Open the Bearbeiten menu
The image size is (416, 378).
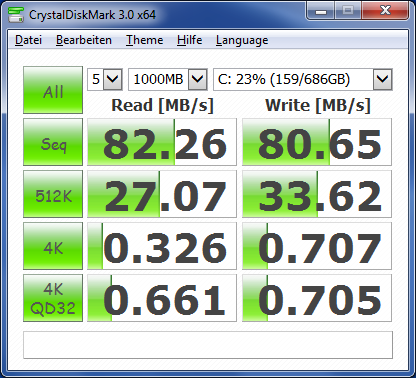point(84,40)
